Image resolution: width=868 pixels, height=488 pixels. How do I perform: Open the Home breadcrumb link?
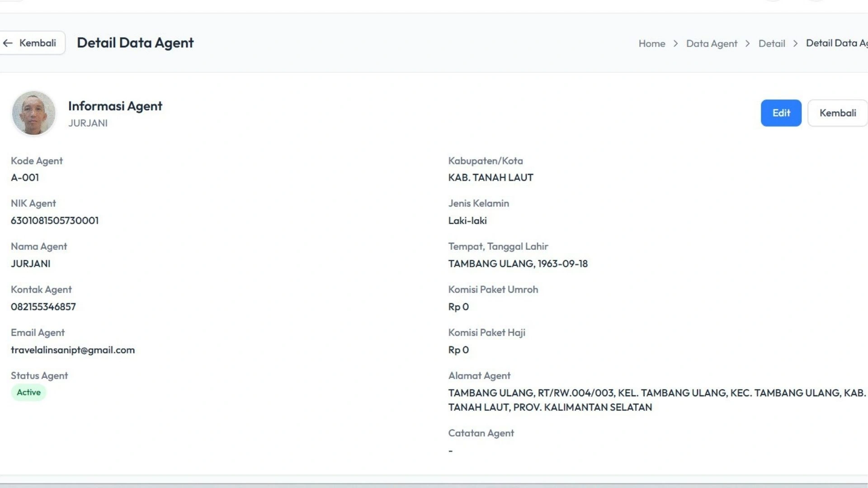point(651,43)
